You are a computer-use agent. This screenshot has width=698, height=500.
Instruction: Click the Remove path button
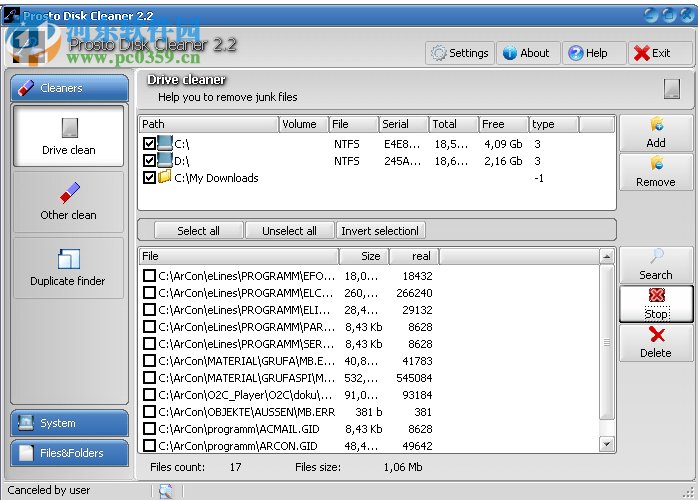tap(656, 172)
